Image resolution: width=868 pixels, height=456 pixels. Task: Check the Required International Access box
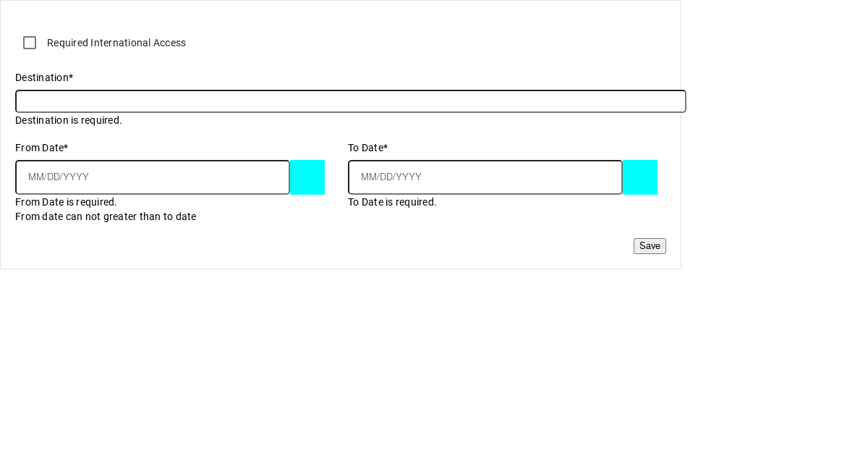30,43
